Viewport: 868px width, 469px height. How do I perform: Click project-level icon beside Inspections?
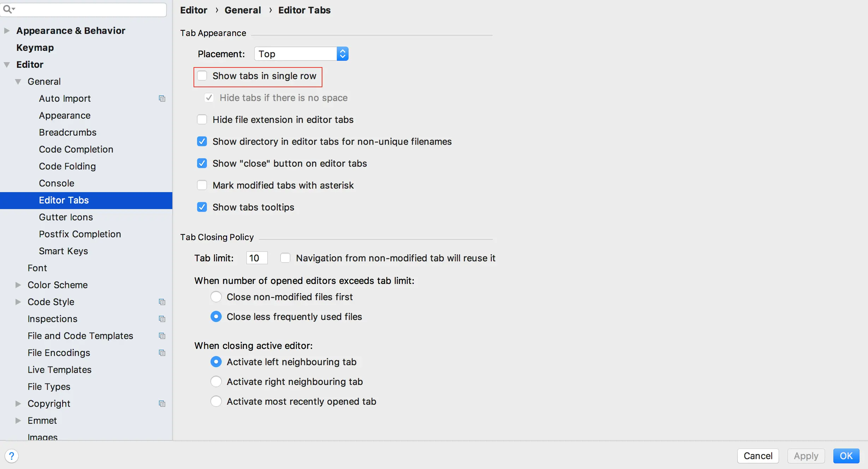pos(162,319)
